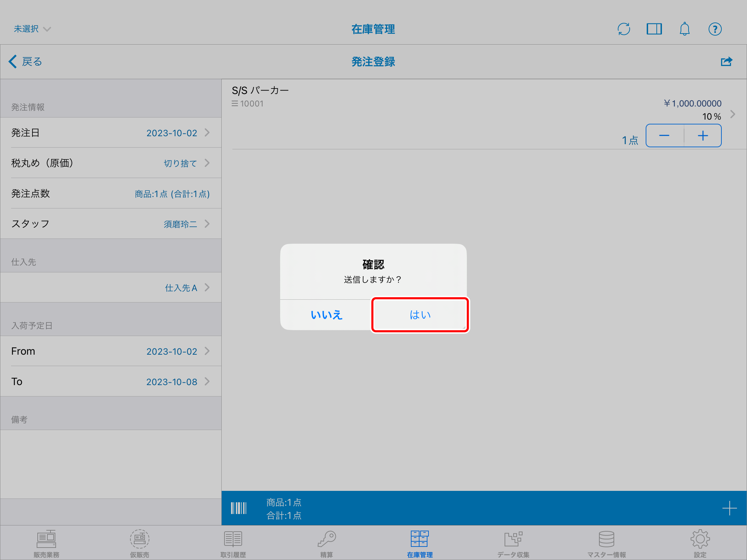
Task: Open 設定 using the gear icon
Action: point(700,543)
